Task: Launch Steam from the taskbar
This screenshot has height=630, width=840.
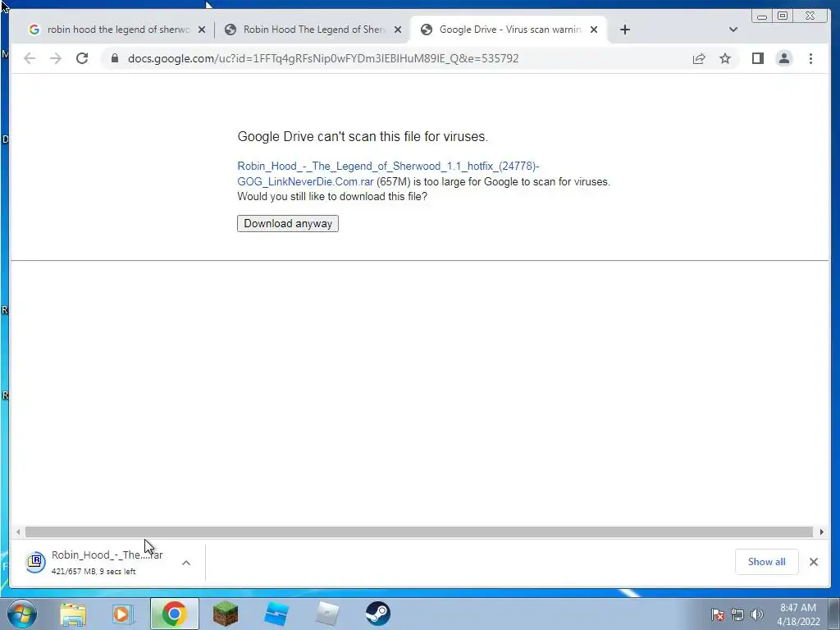Action: coord(377,614)
